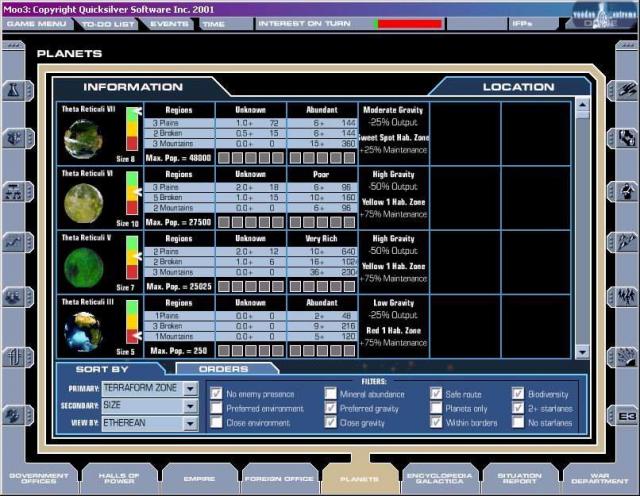This screenshot has height=496, width=640.
Task: Toggle the Within borders filter
Action: point(436,422)
